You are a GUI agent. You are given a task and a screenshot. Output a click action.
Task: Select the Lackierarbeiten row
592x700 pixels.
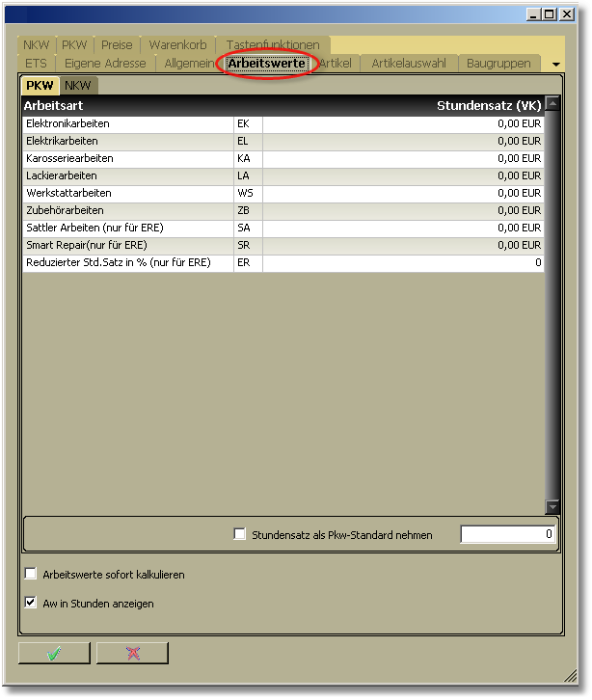point(283,175)
